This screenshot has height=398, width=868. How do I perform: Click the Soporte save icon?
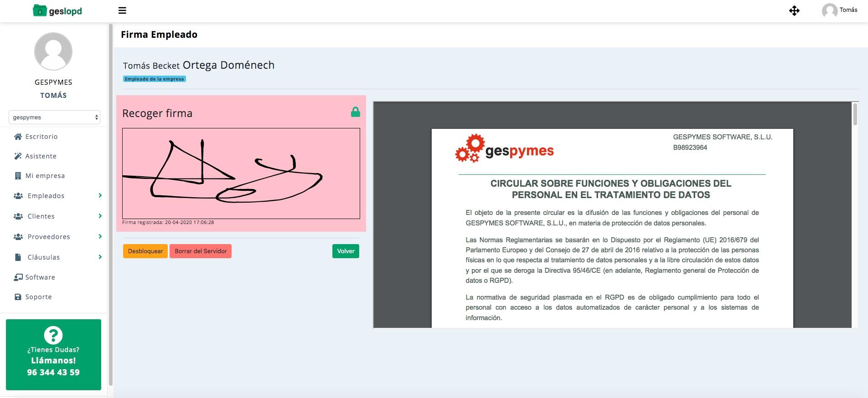[x=18, y=297]
